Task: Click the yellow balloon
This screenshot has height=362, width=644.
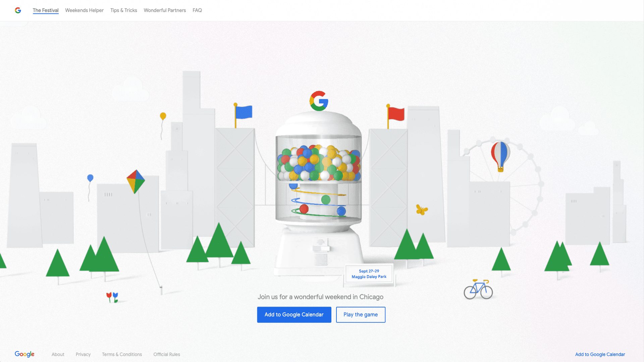Action: pos(163,116)
